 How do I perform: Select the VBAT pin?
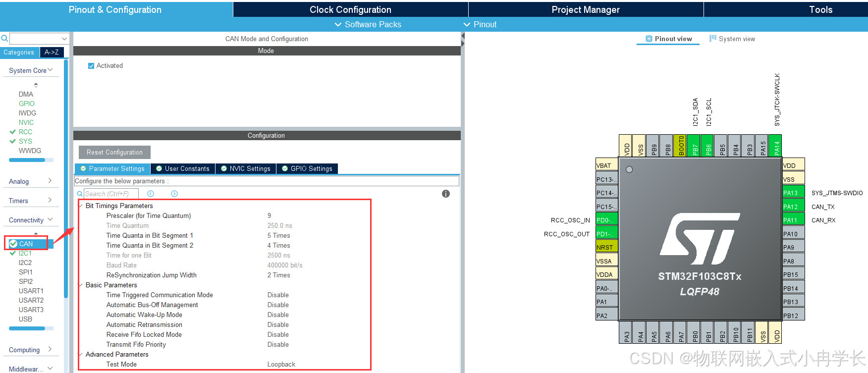point(606,165)
